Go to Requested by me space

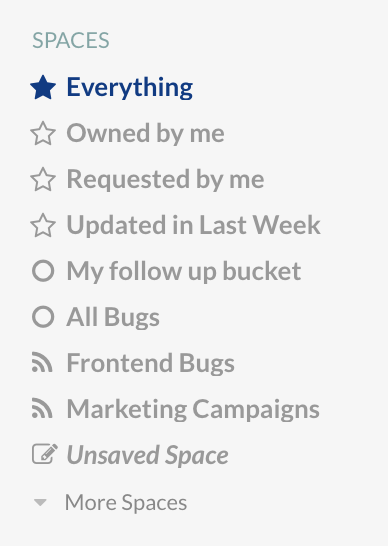(x=165, y=179)
